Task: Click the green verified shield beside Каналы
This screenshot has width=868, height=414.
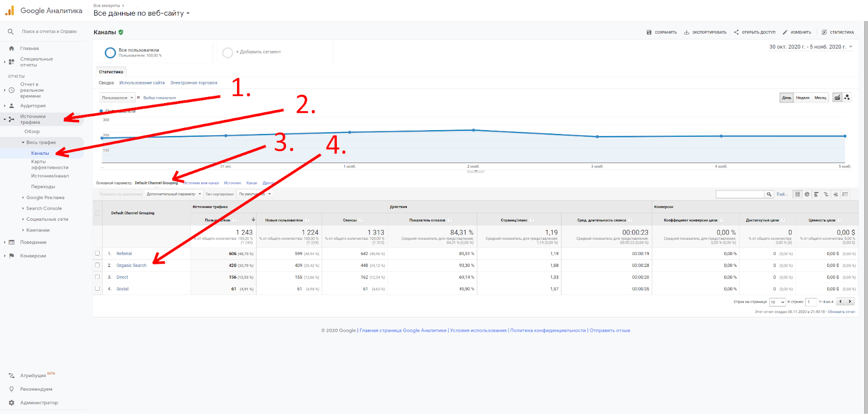Action: coord(121,32)
